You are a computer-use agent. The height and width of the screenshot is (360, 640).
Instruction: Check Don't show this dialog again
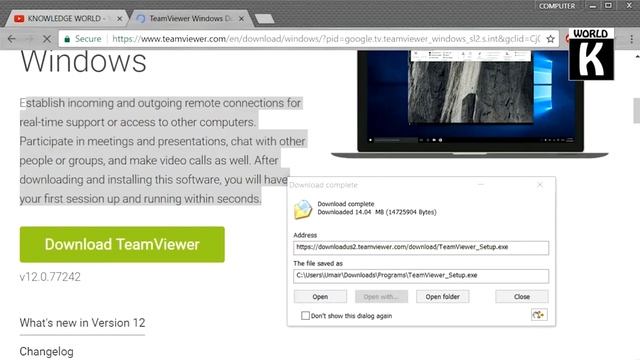(305, 316)
